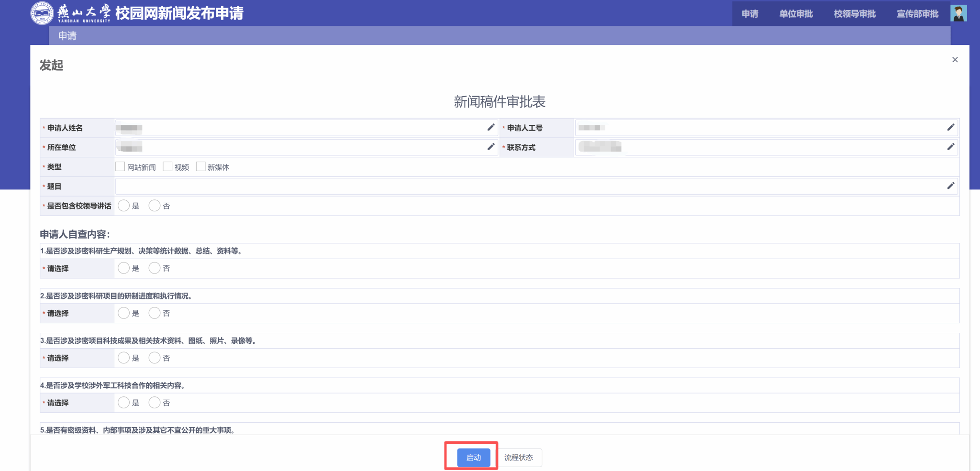
Task: Click edit pencil in 所在单位 field
Action: click(490, 147)
